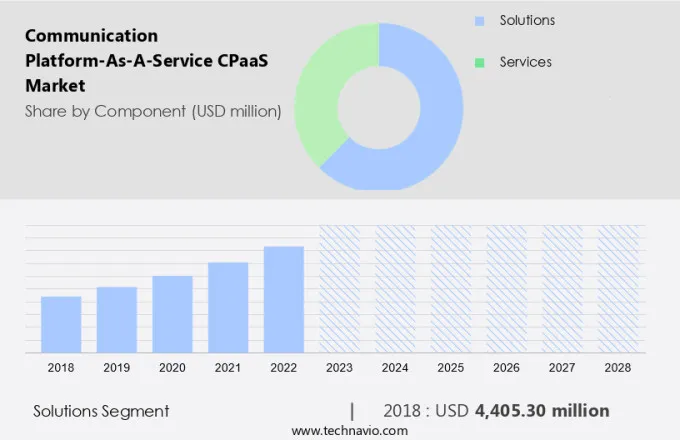The width and height of the screenshot is (680, 440).
Task: Select the 2027 year axis label
Action: coord(562,368)
